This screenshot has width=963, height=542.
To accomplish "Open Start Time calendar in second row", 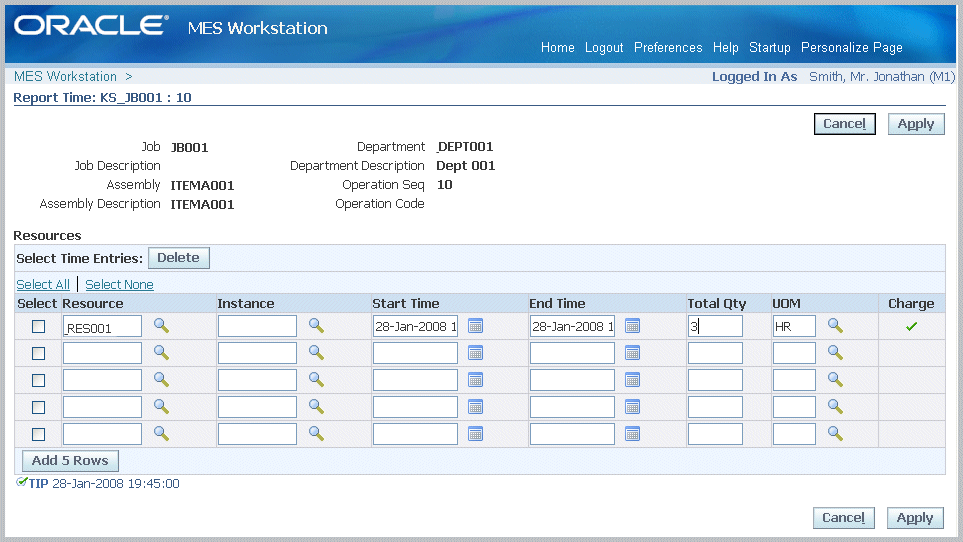I will (x=475, y=353).
